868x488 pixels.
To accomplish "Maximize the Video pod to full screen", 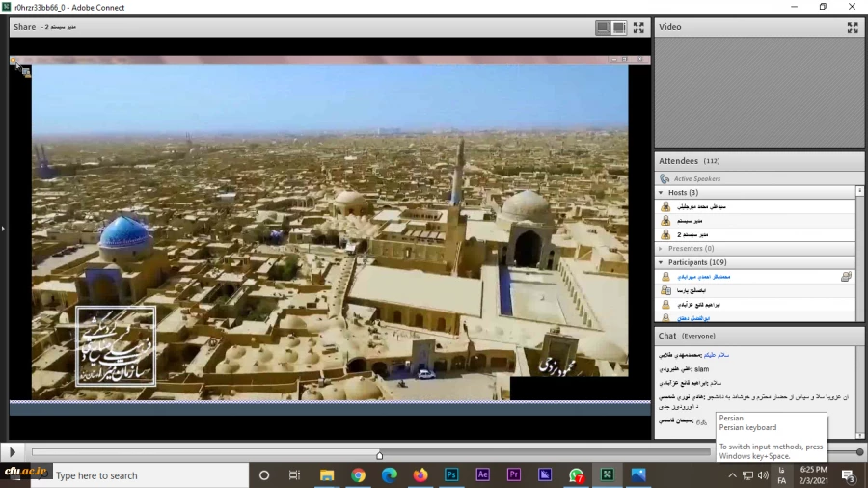I will coord(853,27).
